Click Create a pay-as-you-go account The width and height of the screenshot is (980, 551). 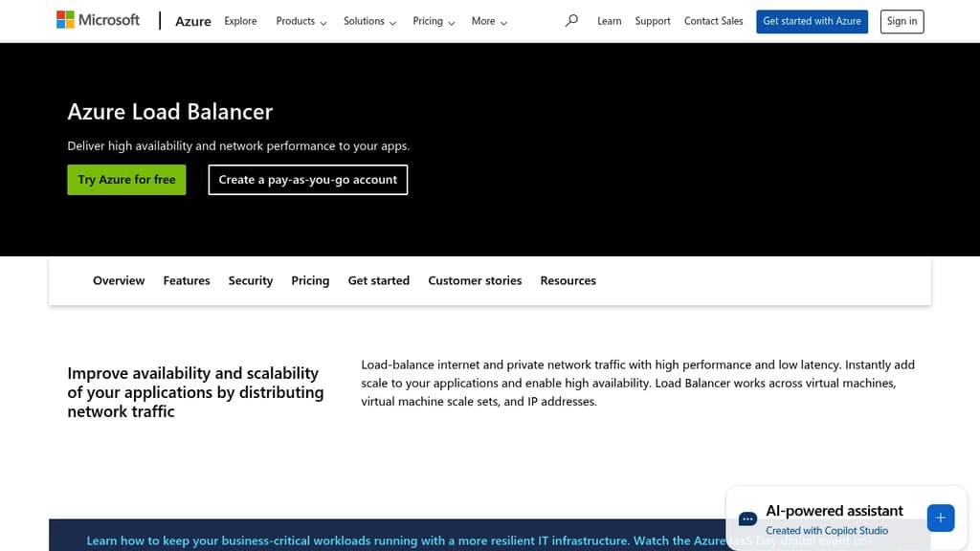[x=308, y=180]
